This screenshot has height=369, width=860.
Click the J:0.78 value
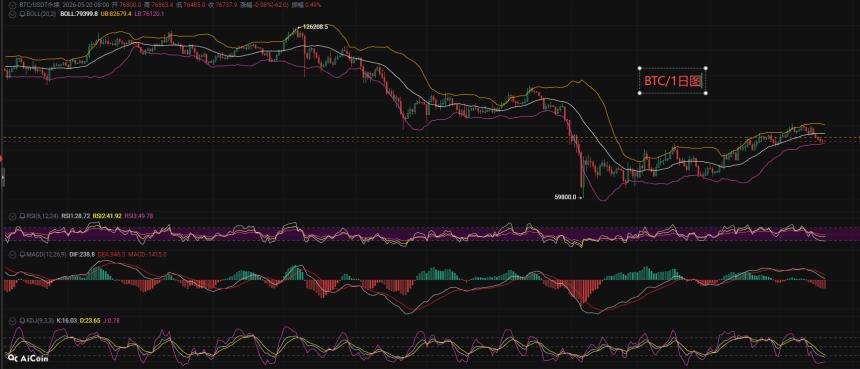pos(111,320)
